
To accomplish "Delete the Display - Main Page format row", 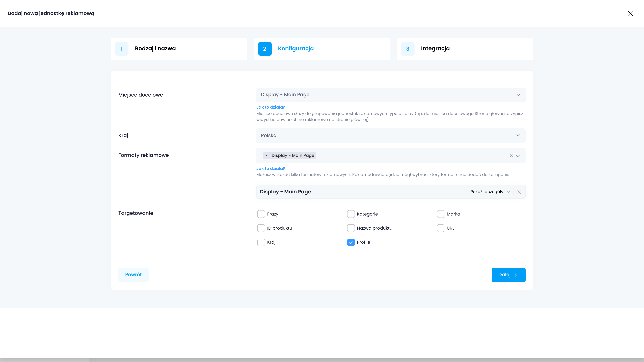I will (519, 192).
